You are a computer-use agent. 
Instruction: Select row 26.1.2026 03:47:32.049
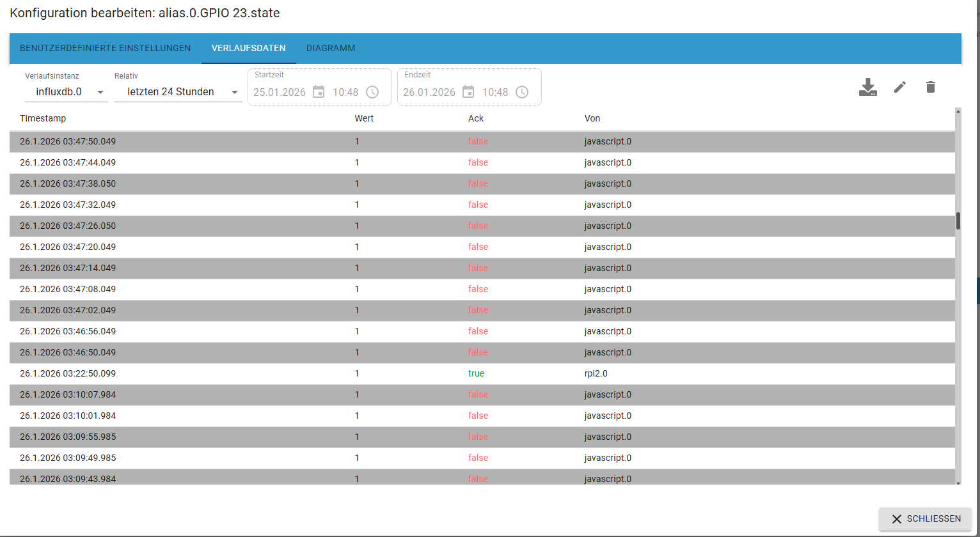(x=482, y=205)
